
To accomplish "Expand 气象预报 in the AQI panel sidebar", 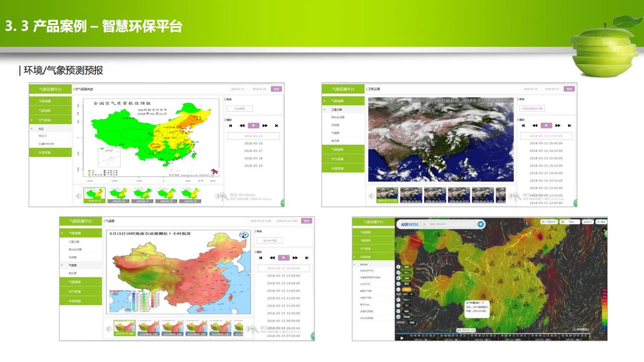I will [50, 111].
